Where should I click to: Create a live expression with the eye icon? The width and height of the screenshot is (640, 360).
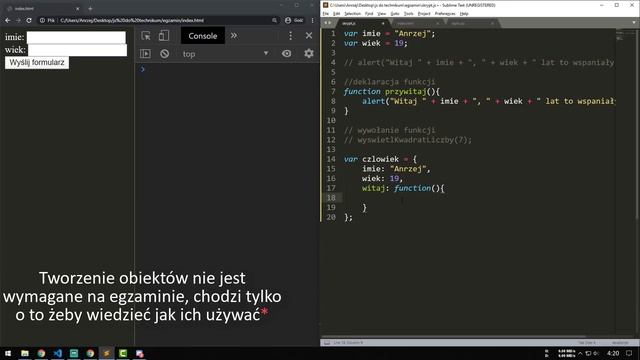(287, 53)
